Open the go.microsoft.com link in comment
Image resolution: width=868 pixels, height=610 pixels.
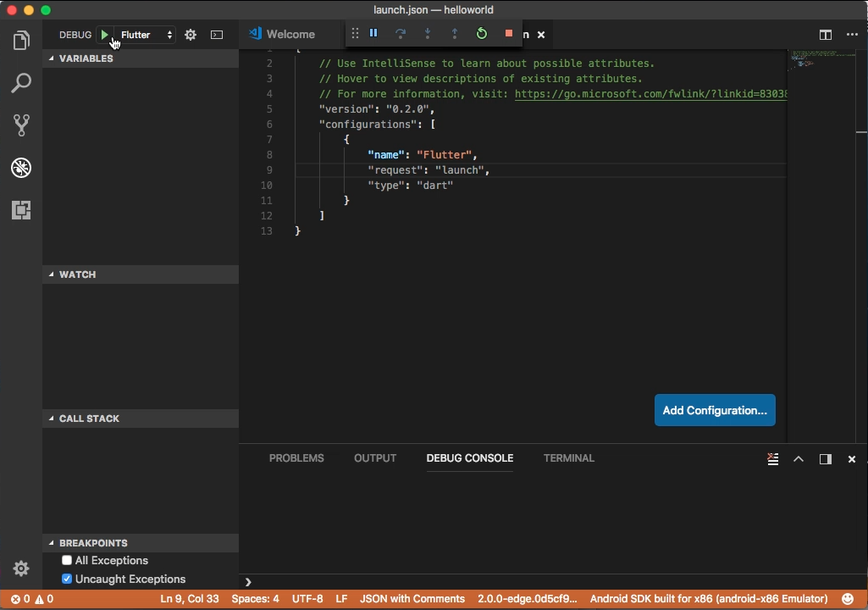tap(650, 94)
